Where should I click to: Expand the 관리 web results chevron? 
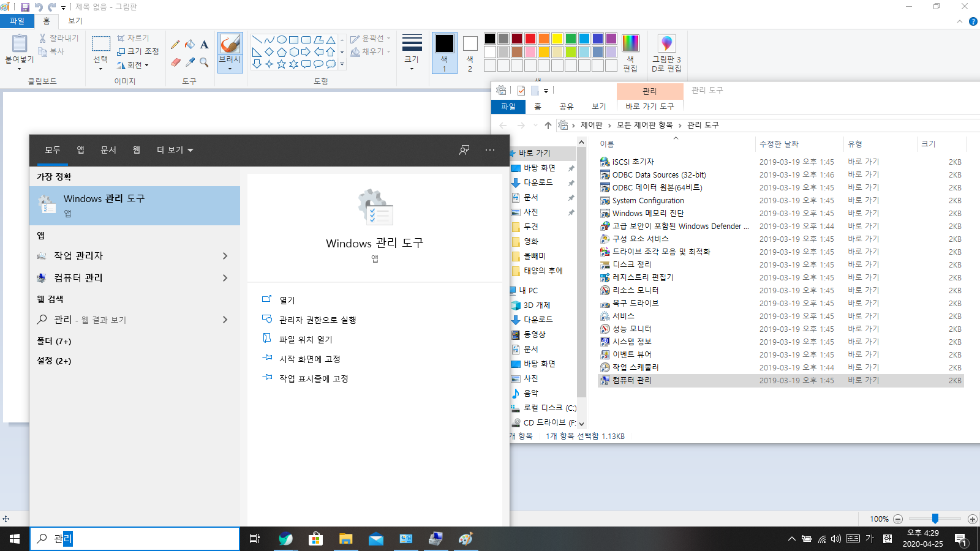tap(225, 320)
